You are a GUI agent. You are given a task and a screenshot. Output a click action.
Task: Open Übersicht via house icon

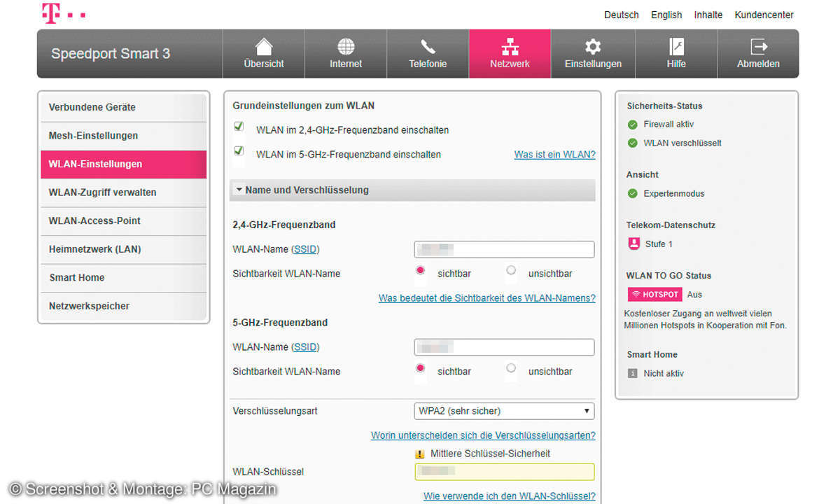click(264, 47)
